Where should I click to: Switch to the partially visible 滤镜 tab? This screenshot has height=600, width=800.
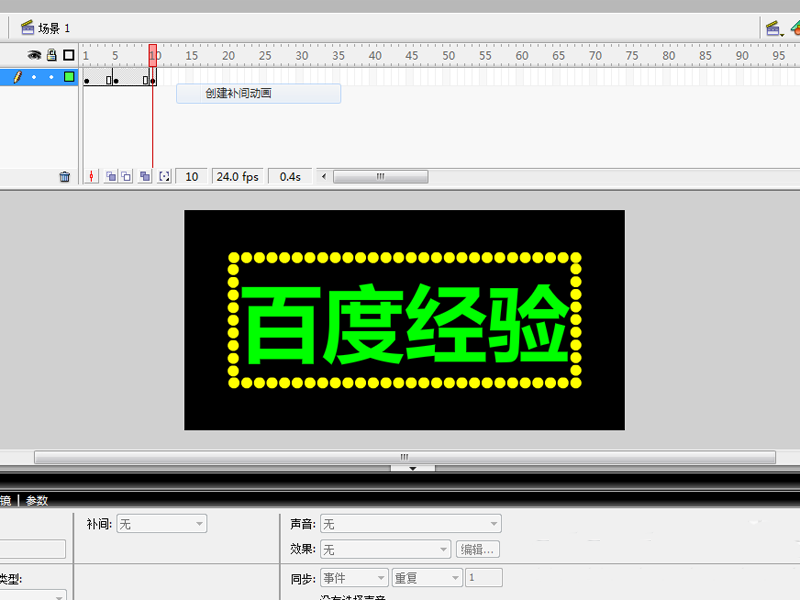[5, 501]
